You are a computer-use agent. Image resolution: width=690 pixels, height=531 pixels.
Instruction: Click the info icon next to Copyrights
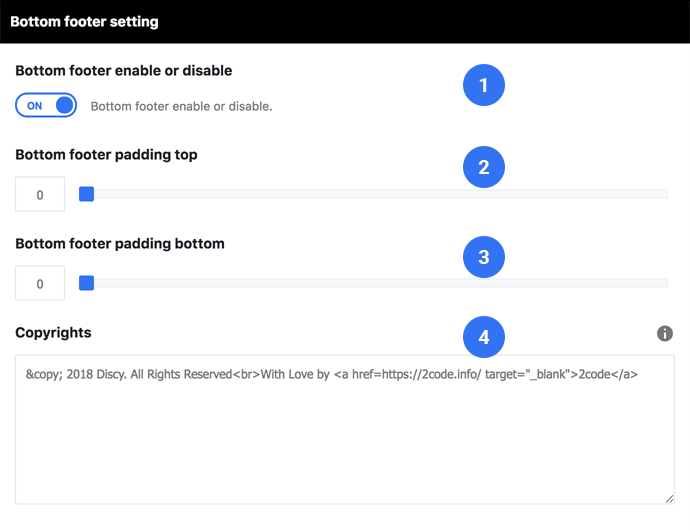click(x=664, y=333)
